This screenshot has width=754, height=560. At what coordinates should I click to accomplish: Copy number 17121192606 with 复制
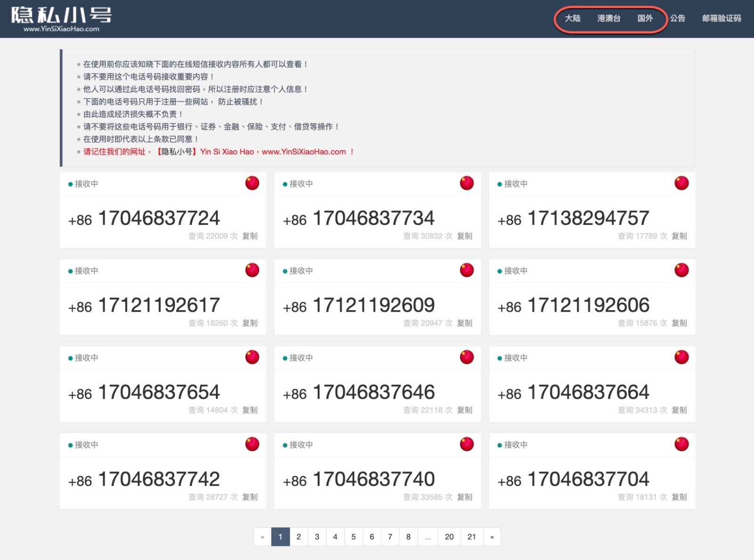pos(679,323)
